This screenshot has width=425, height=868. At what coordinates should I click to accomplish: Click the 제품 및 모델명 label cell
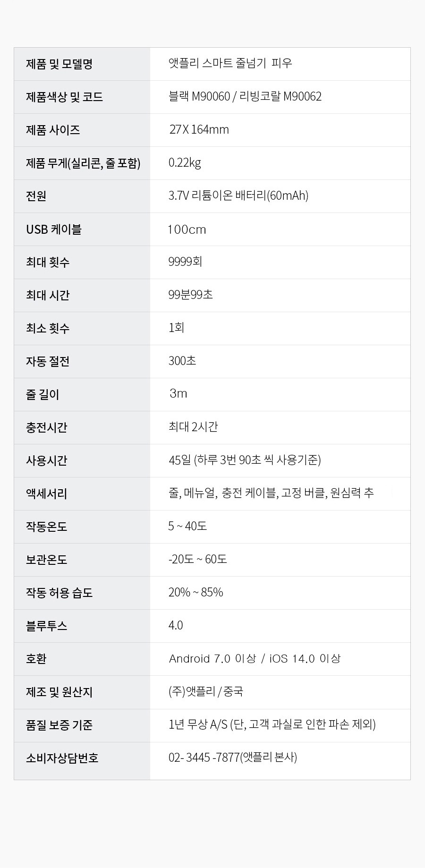(x=82, y=64)
